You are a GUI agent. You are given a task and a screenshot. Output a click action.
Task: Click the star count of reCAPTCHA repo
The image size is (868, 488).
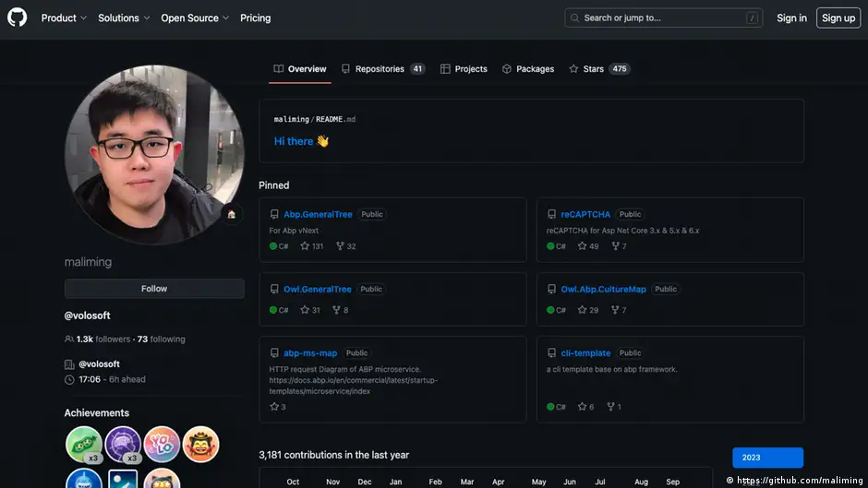coord(588,246)
